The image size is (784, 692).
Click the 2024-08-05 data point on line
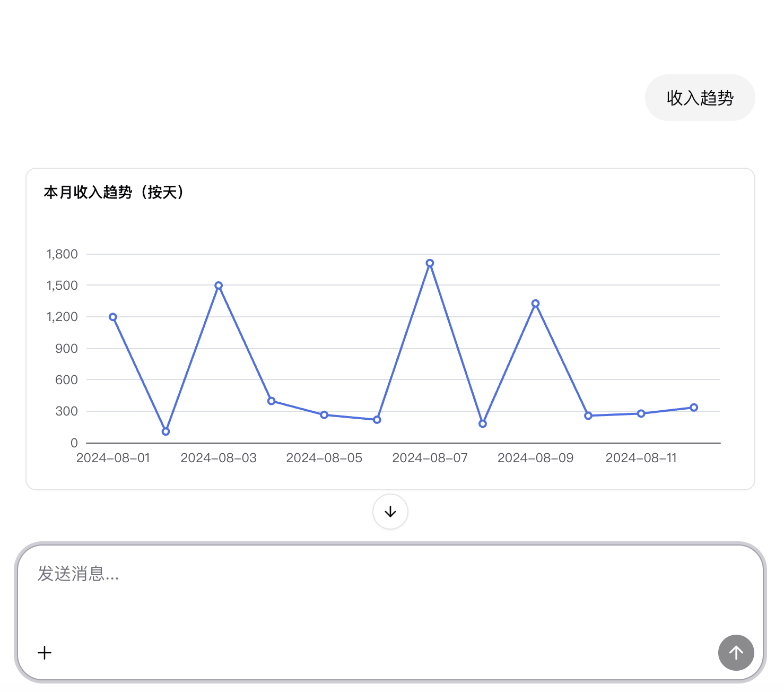(324, 415)
